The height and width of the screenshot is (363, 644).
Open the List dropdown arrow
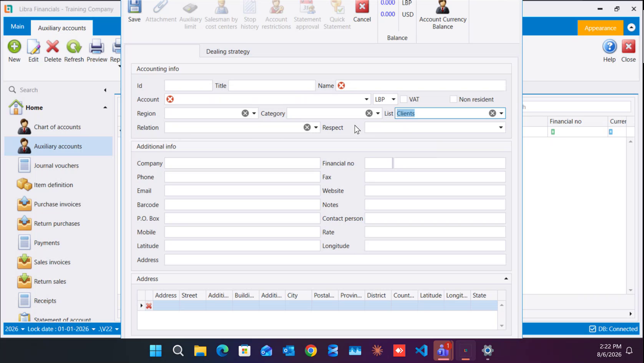click(x=501, y=113)
